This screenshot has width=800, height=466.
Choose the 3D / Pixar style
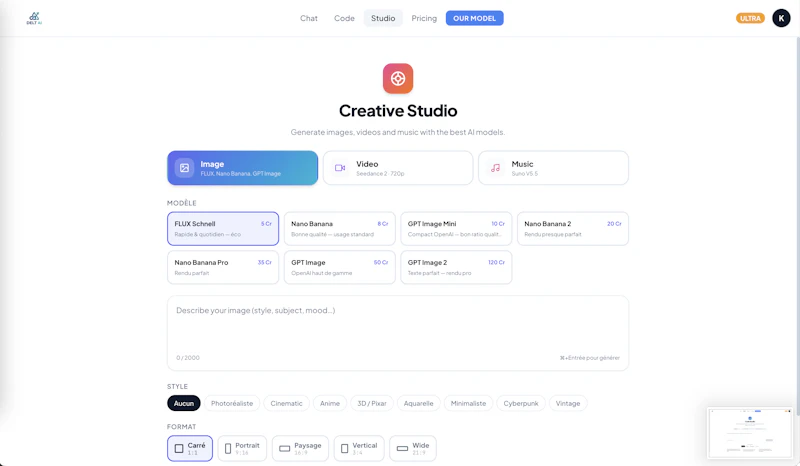(372, 403)
